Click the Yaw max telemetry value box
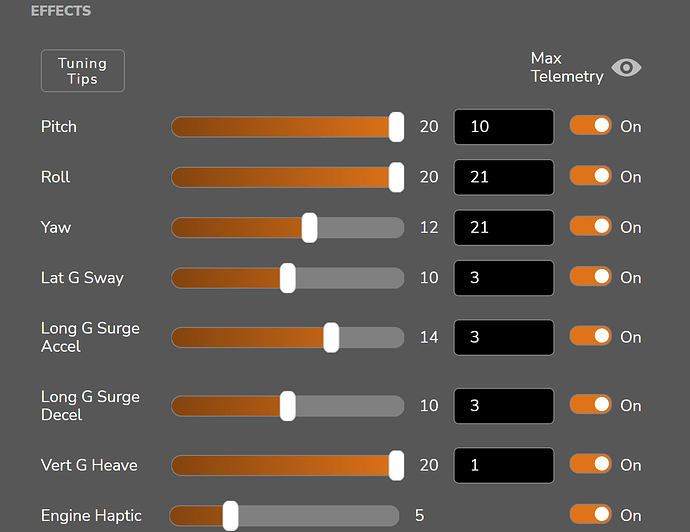Image resolution: width=690 pixels, height=532 pixels. 504,227
